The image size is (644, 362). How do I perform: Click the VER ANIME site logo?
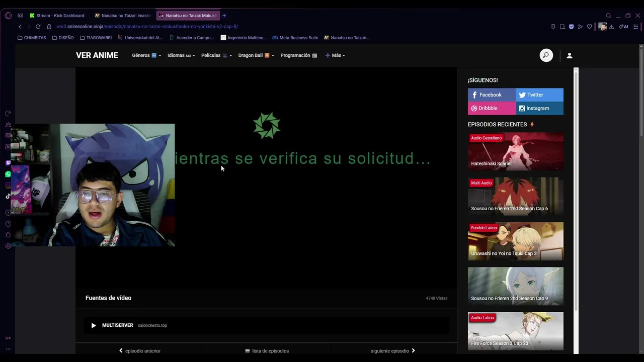[x=97, y=55]
